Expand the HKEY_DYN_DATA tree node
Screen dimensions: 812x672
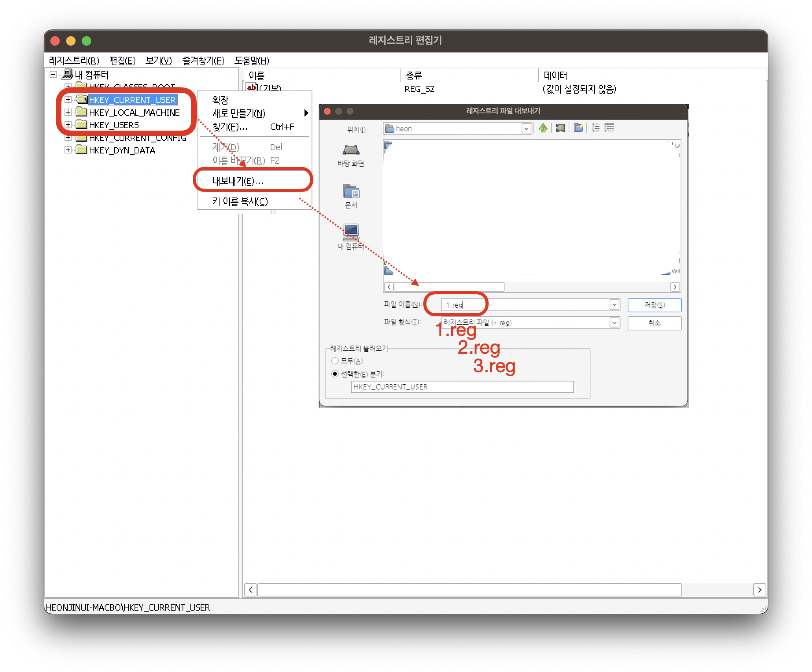point(68,150)
